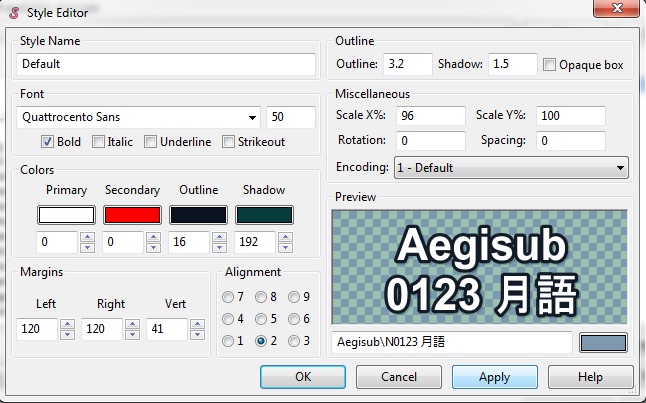The image size is (646, 403).
Task: Click the Left margin field
Action: [x=37, y=329]
